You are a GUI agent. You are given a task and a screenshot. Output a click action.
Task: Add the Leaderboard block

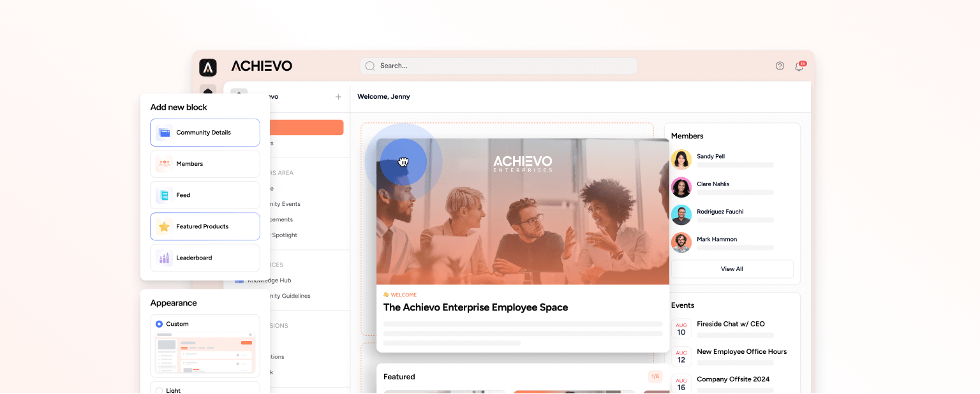pyautogui.click(x=205, y=258)
